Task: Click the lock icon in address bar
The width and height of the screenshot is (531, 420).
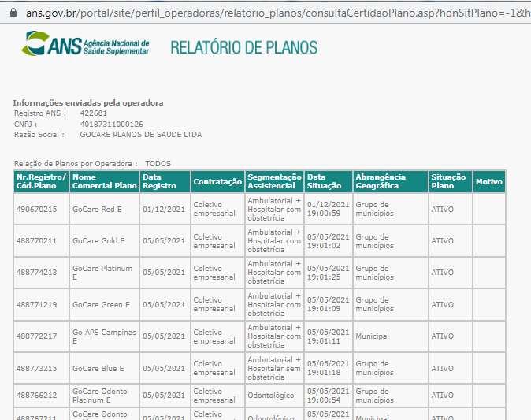Action: (x=13, y=13)
